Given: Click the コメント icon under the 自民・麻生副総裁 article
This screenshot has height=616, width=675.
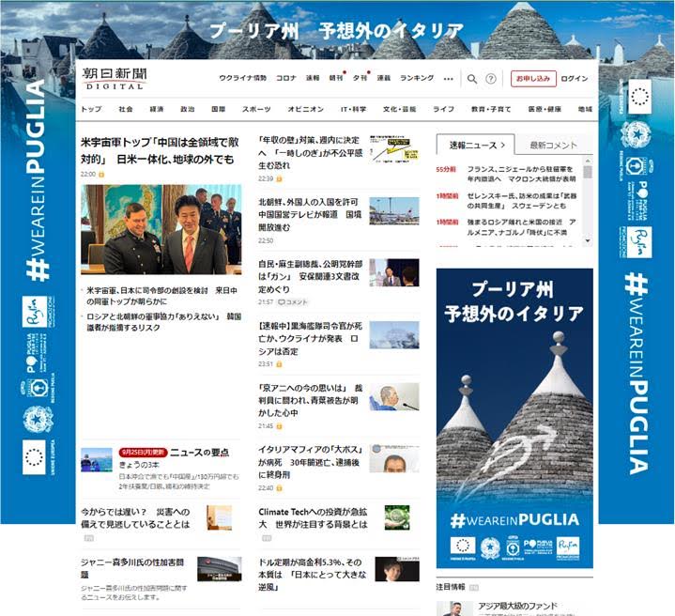Looking at the screenshot, I should click(292, 302).
